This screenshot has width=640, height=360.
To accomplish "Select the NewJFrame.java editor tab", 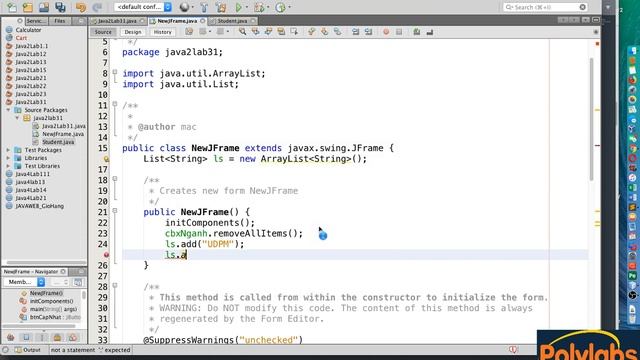I will (x=177, y=20).
